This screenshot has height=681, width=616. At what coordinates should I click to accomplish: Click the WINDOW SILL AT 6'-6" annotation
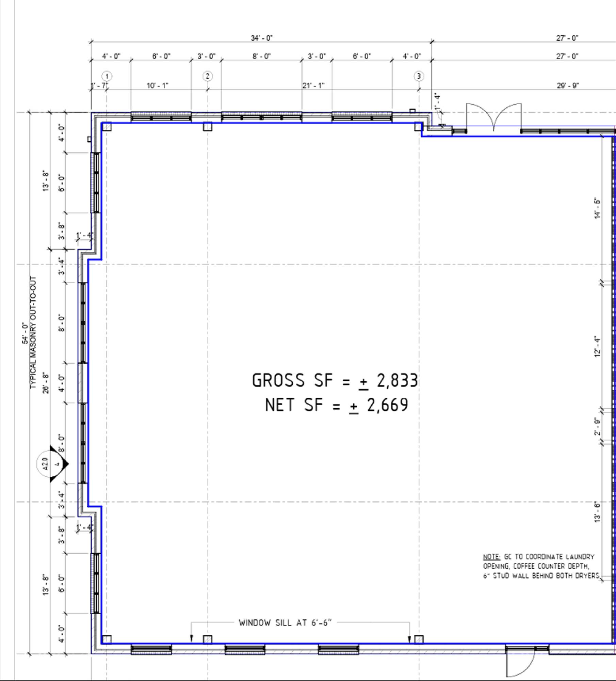click(x=285, y=623)
